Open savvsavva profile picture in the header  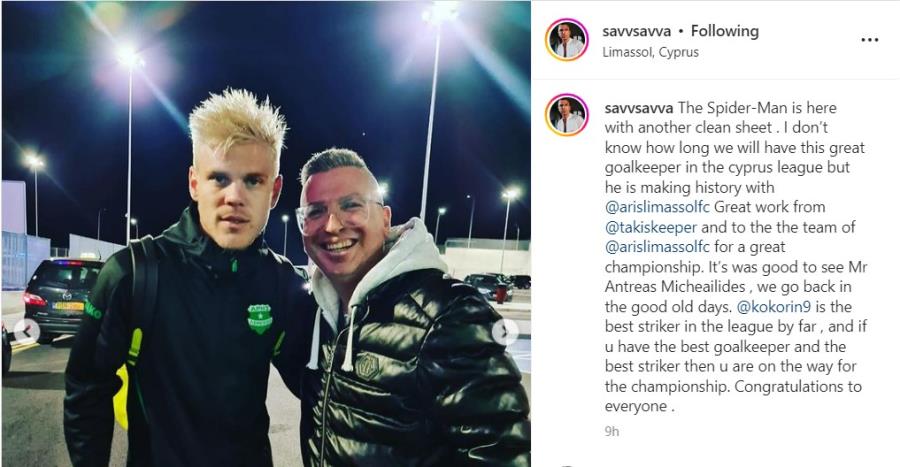(x=567, y=40)
